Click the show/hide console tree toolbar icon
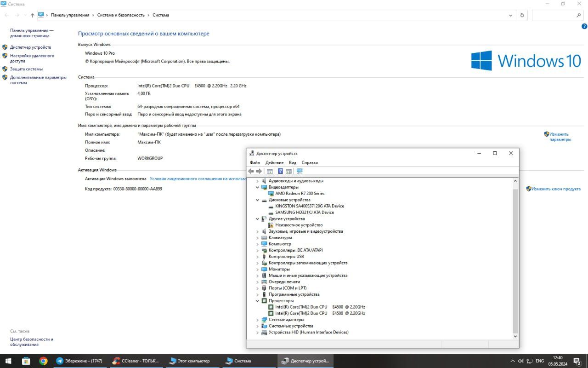 click(x=270, y=171)
